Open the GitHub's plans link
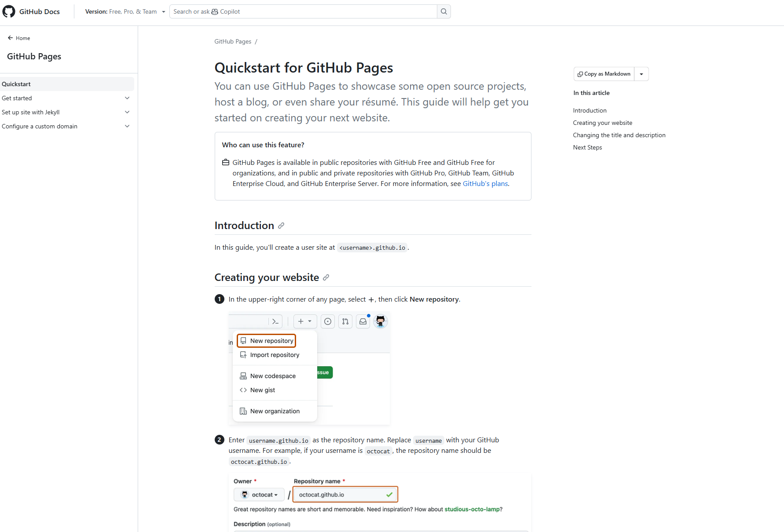This screenshot has height=532, width=784. pos(485,184)
